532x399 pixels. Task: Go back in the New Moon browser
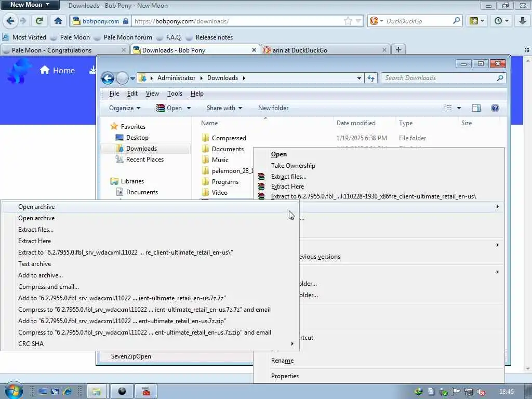coord(10,21)
